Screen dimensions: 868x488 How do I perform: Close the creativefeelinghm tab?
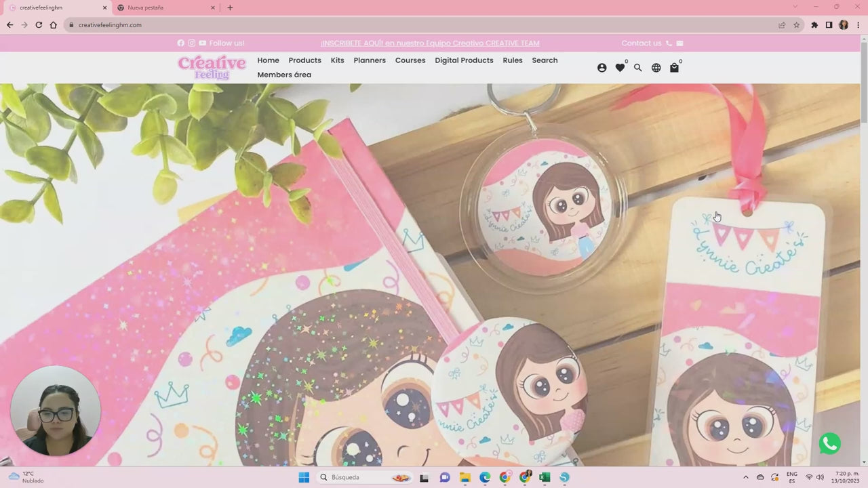coord(104,8)
